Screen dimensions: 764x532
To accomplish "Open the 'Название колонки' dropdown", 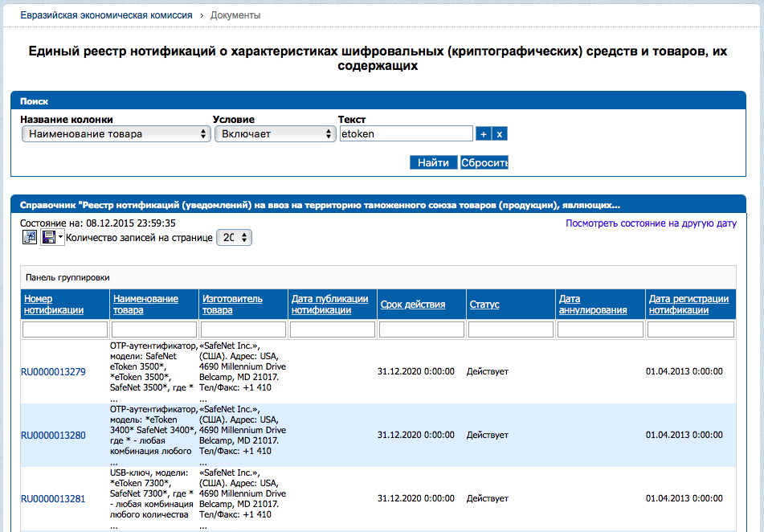I will 116,134.
